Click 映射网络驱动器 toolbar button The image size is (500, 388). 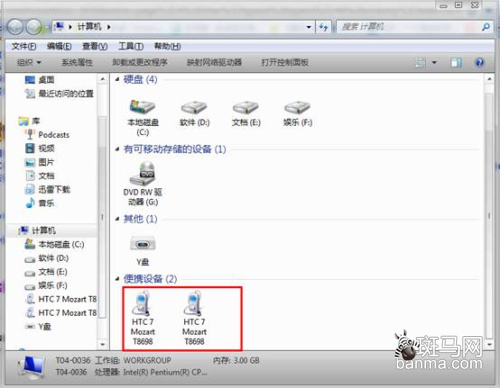click(x=214, y=62)
